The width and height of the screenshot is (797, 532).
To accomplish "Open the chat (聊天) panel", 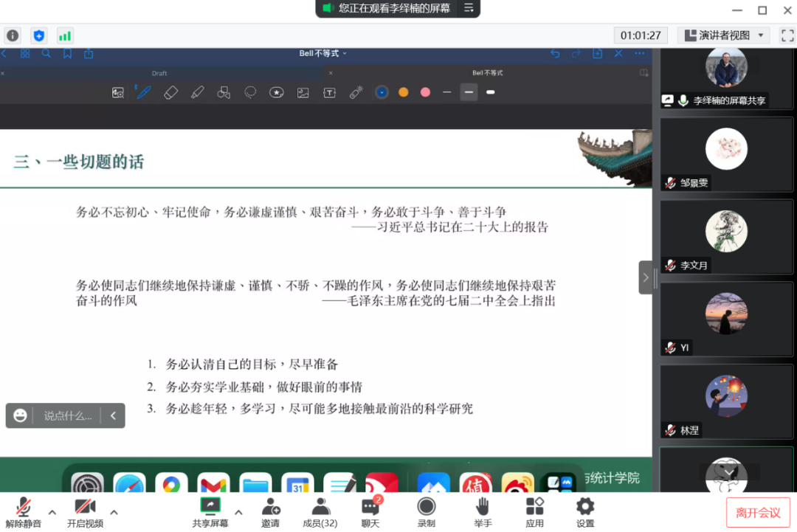I will coord(370,507).
